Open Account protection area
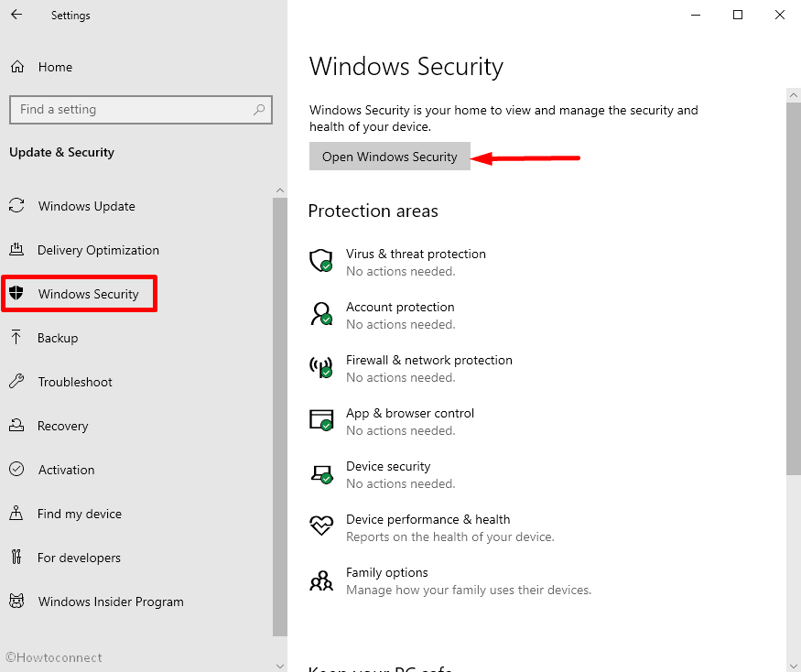Image resolution: width=801 pixels, height=672 pixels. pos(400,307)
